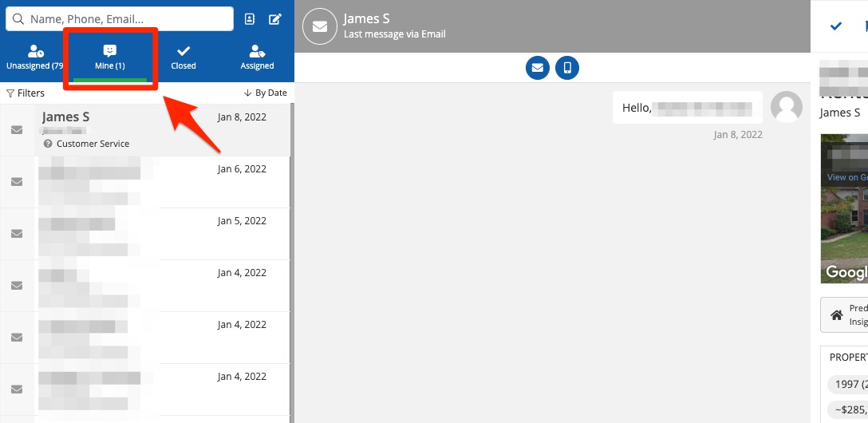The image size is (868, 423).
Task: Click the checkmark icon in top right
Action: (836, 26)
